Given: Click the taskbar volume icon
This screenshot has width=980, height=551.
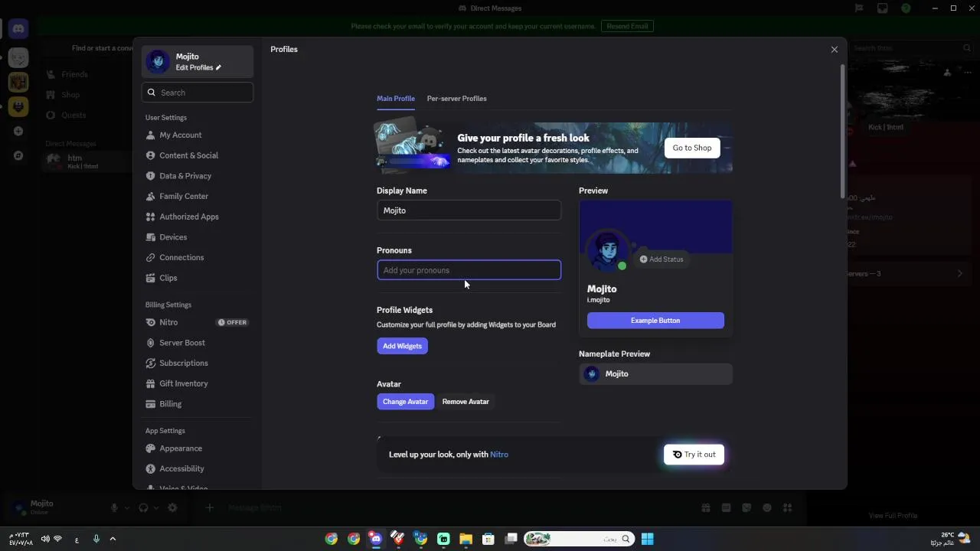Looking at the screenshot, I should click(45, 539).
